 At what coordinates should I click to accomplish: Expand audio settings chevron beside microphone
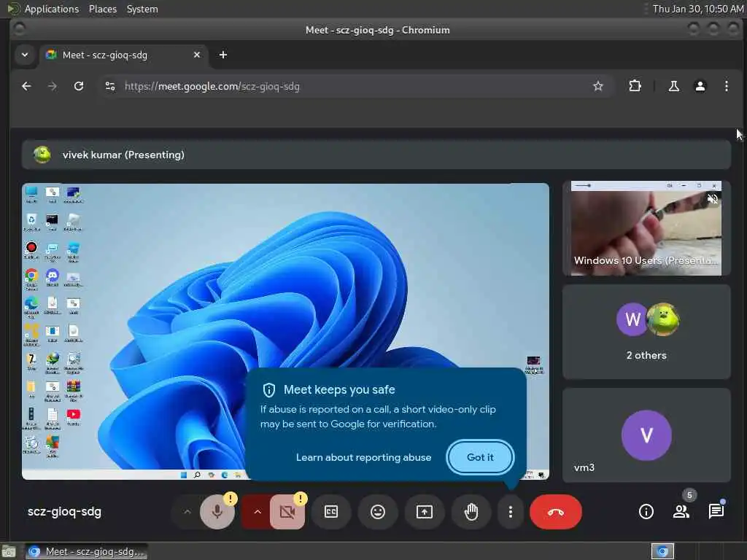187,512
